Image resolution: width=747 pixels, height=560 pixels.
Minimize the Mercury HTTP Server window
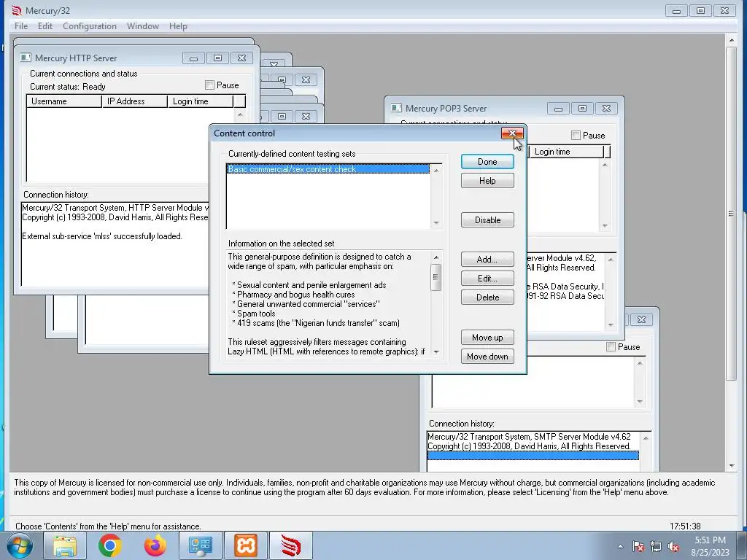(193, 58)
